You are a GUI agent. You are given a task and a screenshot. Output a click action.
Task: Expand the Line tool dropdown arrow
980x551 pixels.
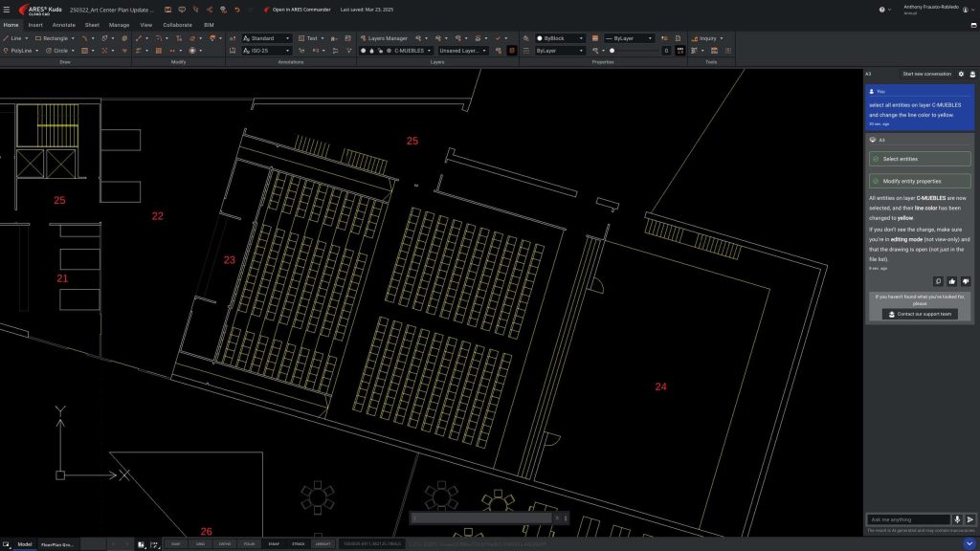26,38
